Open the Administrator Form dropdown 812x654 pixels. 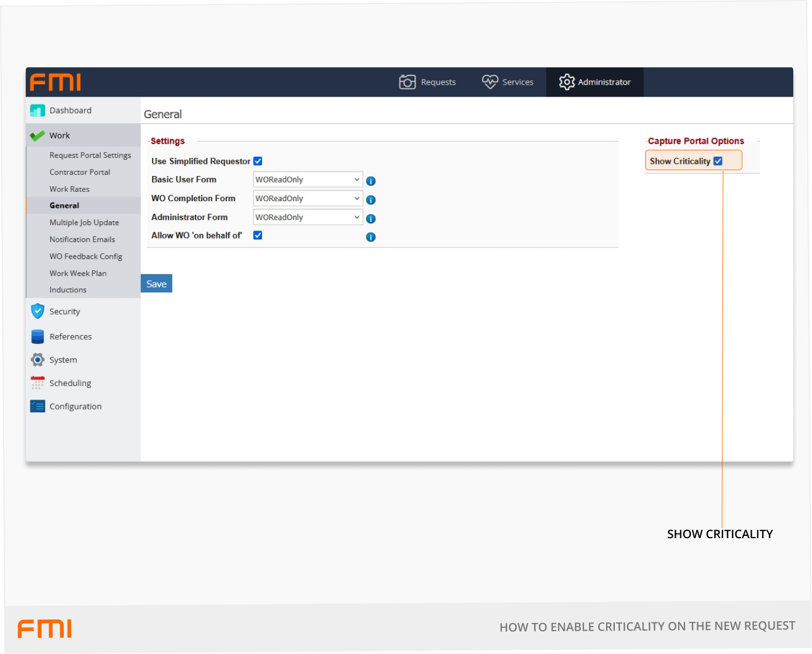click(x=308, y=217)
